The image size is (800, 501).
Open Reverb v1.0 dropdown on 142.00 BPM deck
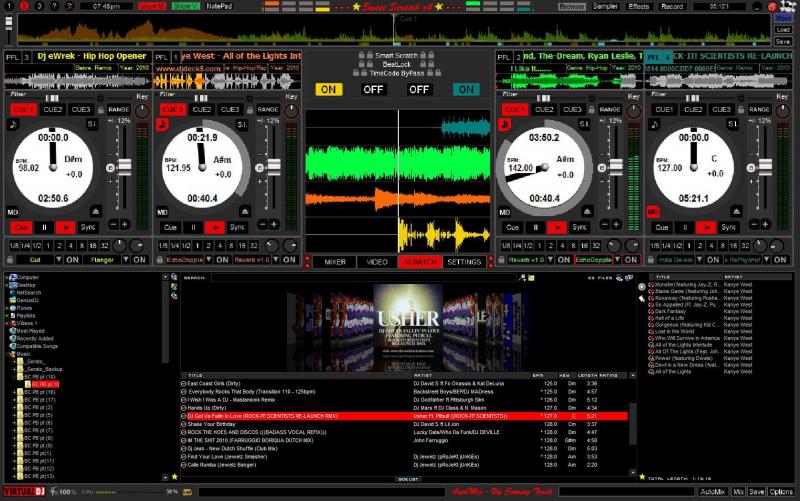point(550,260)
